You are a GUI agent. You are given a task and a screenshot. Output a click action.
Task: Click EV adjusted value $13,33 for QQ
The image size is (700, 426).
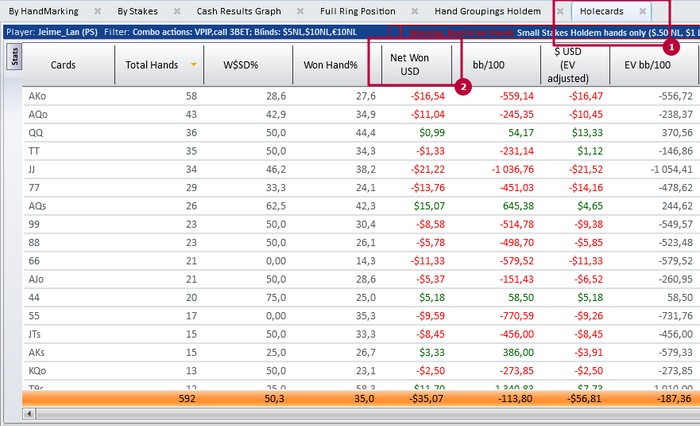[x=588, y=133]
